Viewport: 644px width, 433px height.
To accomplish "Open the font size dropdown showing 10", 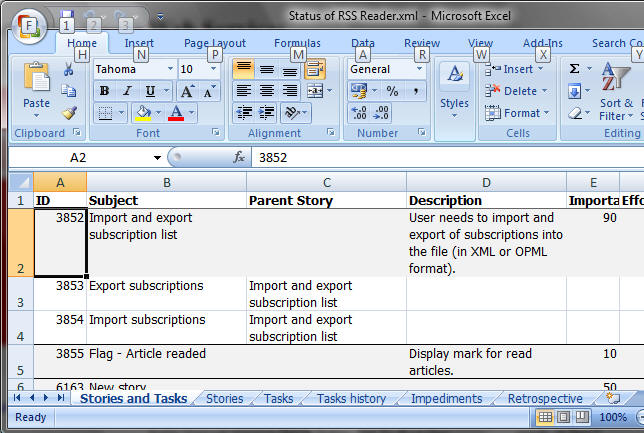I will pos(214,69).
